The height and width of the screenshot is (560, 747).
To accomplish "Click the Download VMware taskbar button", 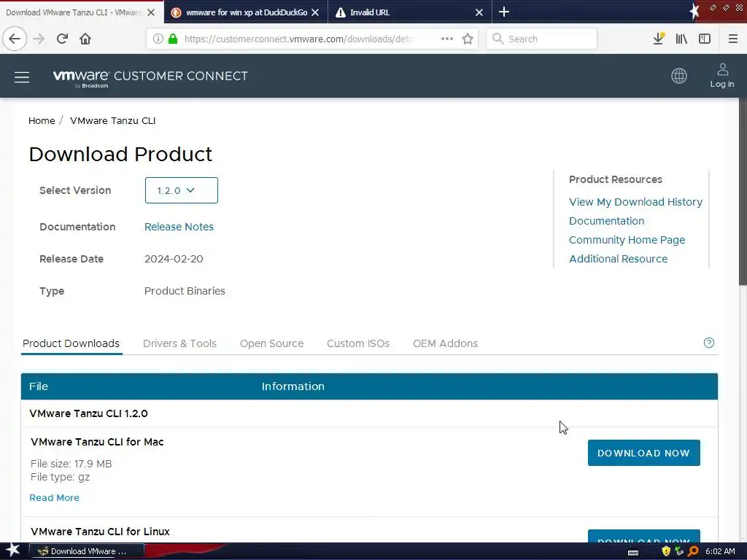I will [x=88, y=551].
